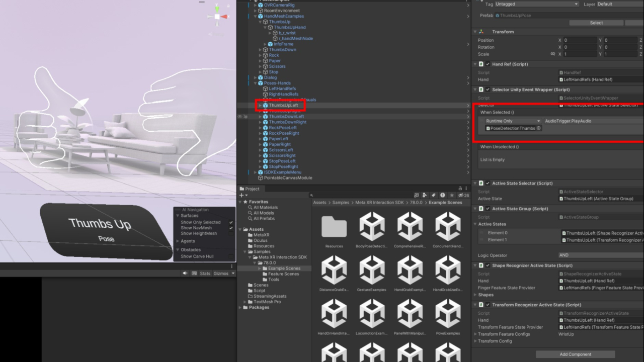The image size is (644, 362).
Task: Click the constrained proportions scale link icon
Action: tap(553, 54)
